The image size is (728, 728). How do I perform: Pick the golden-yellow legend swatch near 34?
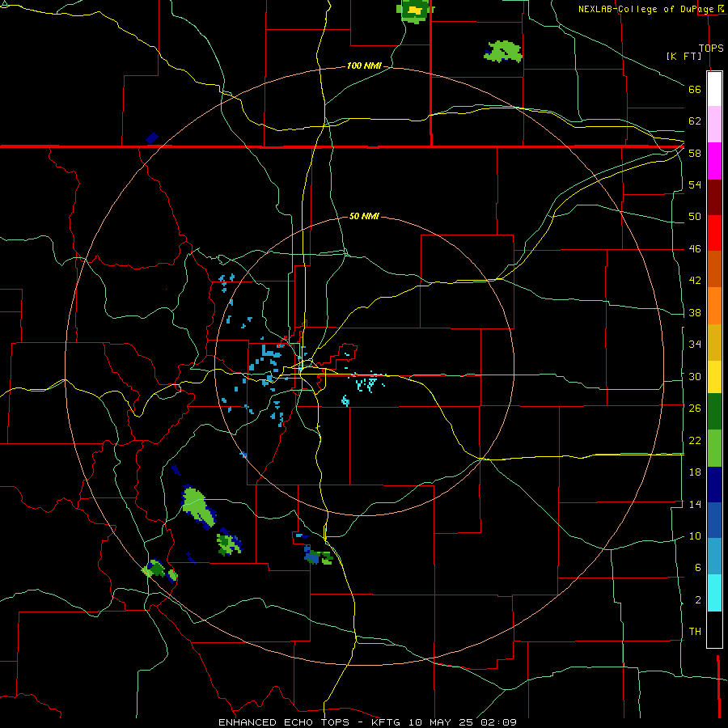[714, 342]
